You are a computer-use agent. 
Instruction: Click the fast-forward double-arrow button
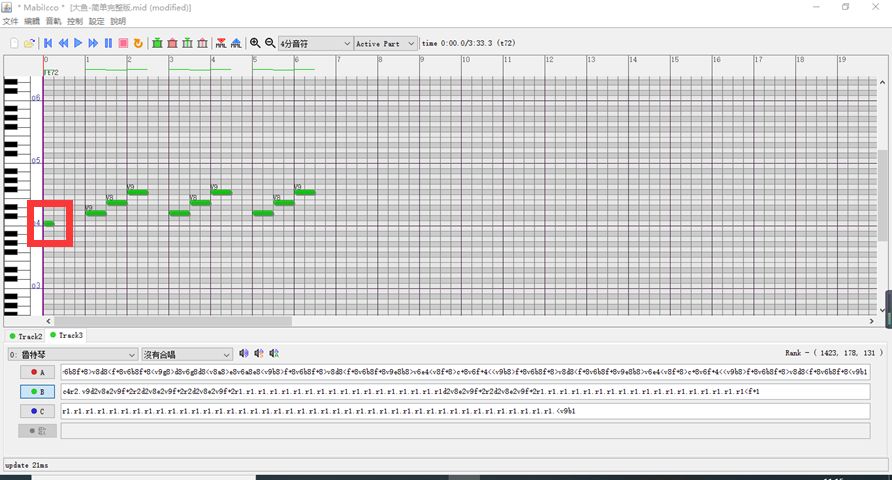93,43
